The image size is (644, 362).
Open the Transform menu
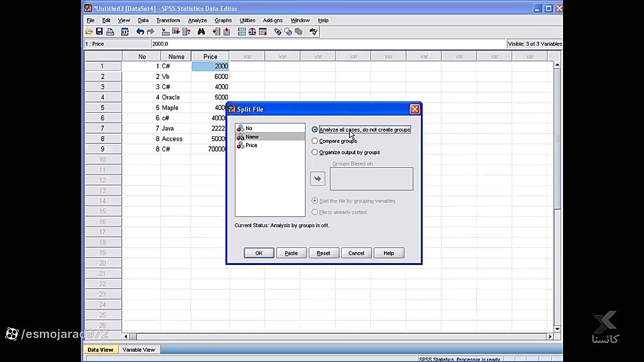pos(168,20)
